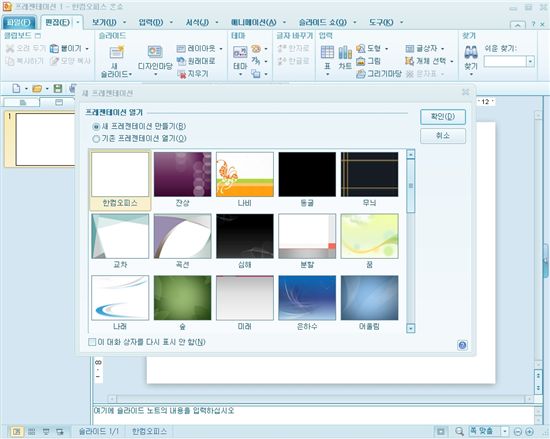Open the 쉬운 찾기 combo box arrow
550x439 pixels.
530,62
